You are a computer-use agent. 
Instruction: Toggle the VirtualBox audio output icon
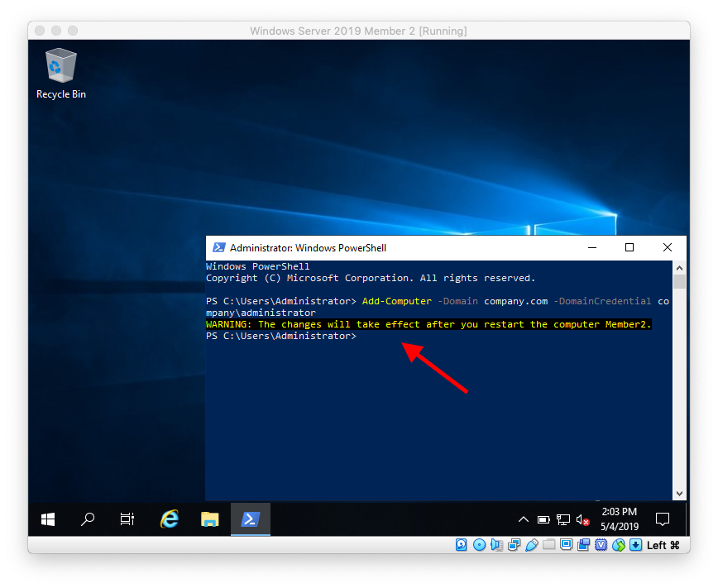point(495,544)
